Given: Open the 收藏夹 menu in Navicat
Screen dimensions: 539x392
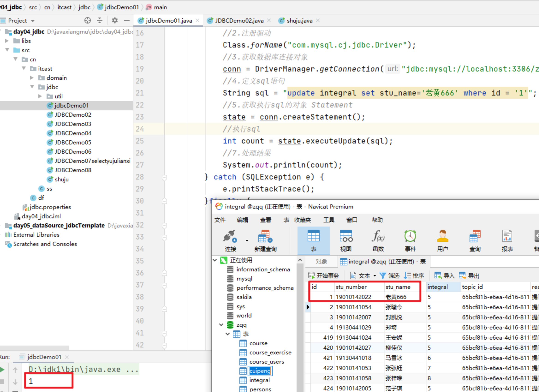Looking at the screenshot, I should pyautogui.click(x=303, y=220).
